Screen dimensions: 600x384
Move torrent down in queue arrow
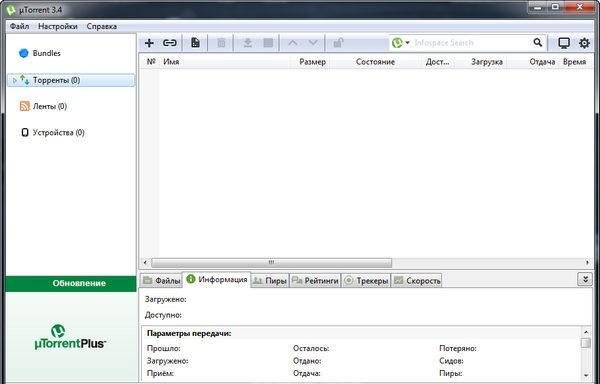[x=313, y=43]
